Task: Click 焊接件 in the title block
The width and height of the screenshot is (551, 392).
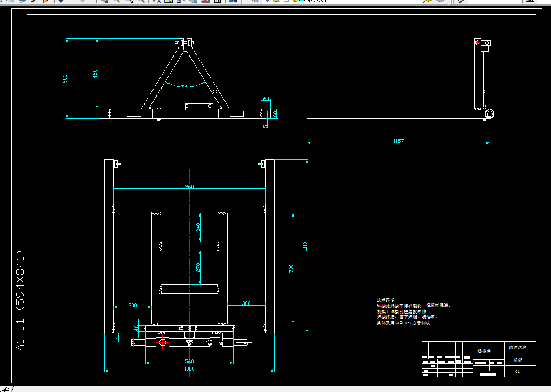Action: pos(484,351)
